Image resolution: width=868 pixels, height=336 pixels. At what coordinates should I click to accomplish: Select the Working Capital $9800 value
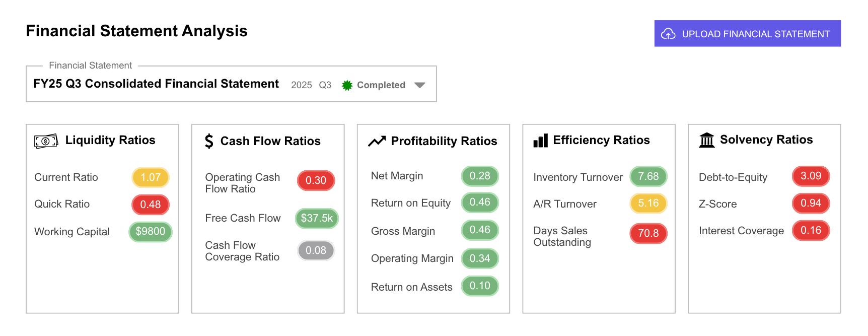(151, 232)
